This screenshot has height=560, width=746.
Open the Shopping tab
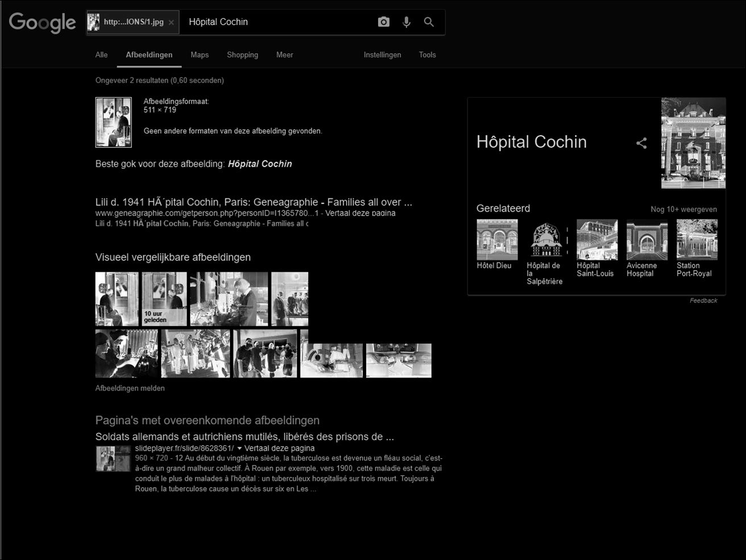pos(242,55)
